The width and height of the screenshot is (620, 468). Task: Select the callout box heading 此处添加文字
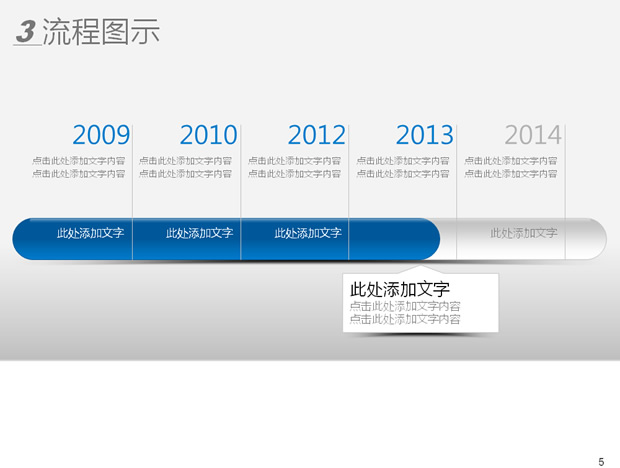(400, 290)
